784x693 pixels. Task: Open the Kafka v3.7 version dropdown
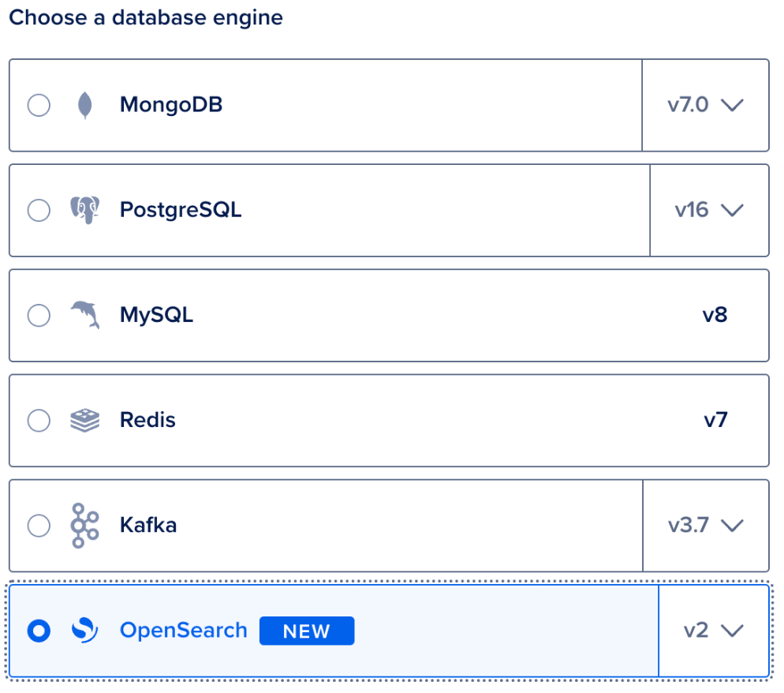coord(706,526)
